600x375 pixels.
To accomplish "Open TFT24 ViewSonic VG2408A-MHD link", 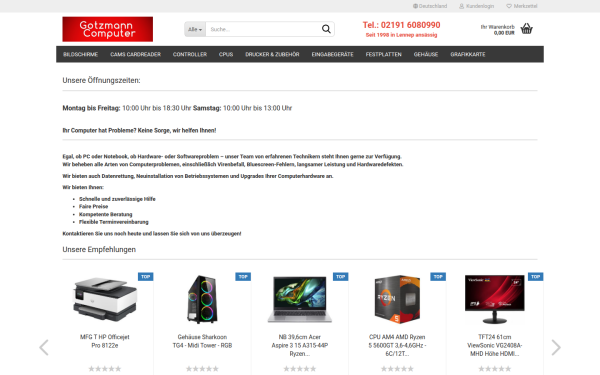I will (x=495, y=345).
